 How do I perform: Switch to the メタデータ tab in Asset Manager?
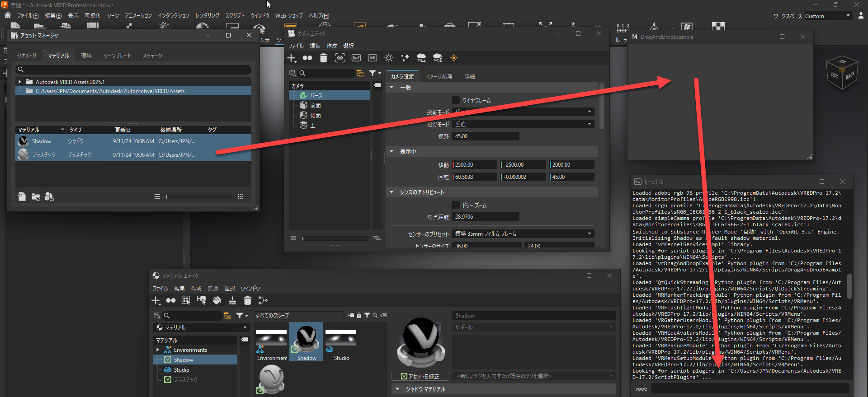click(x=152, y=56)
